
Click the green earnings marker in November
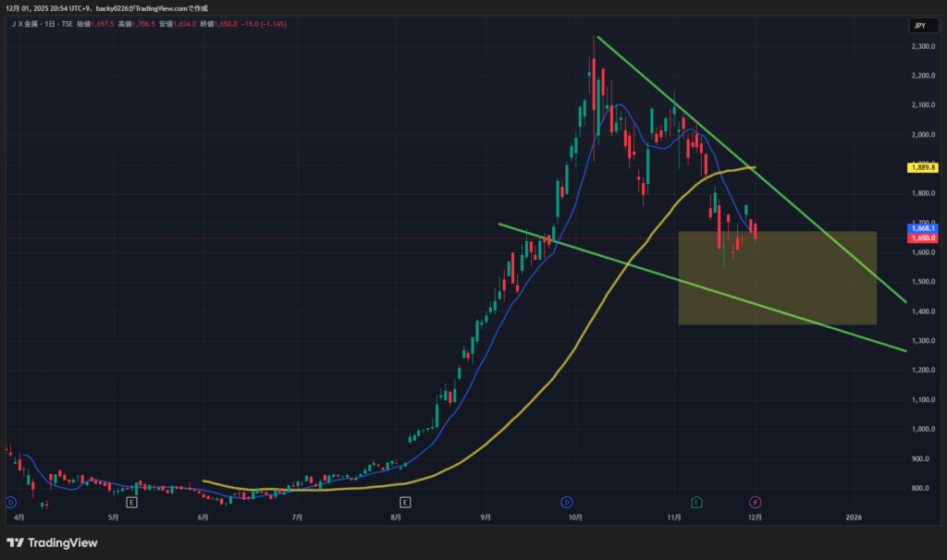(x=695, y=502)
